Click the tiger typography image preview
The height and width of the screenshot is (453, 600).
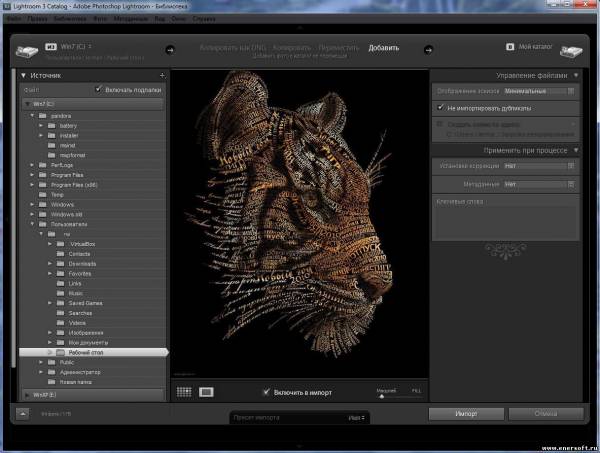tap(300, 224)
